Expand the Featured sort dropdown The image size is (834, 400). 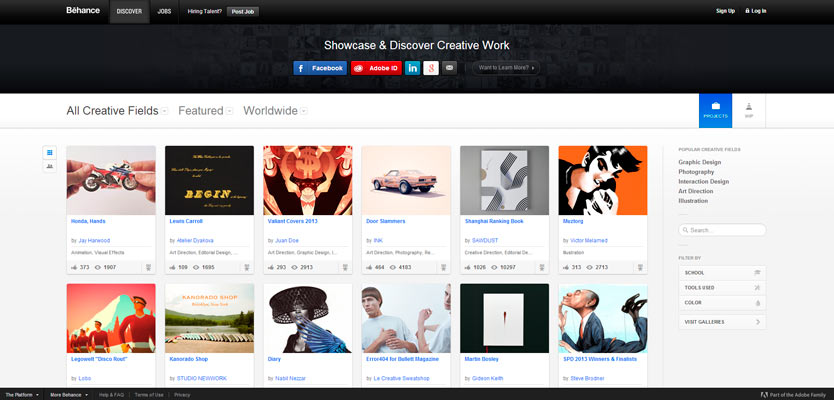coord(229,111)
